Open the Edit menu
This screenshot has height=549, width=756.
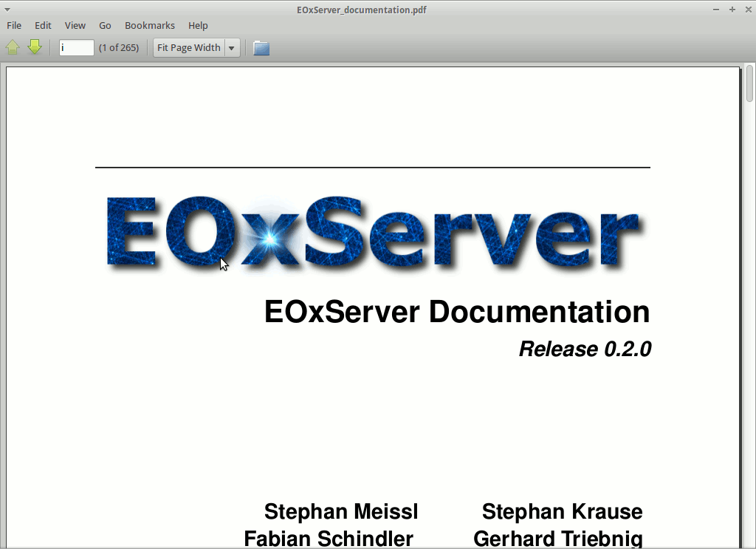pyautogui.click(x=43, y=26)
